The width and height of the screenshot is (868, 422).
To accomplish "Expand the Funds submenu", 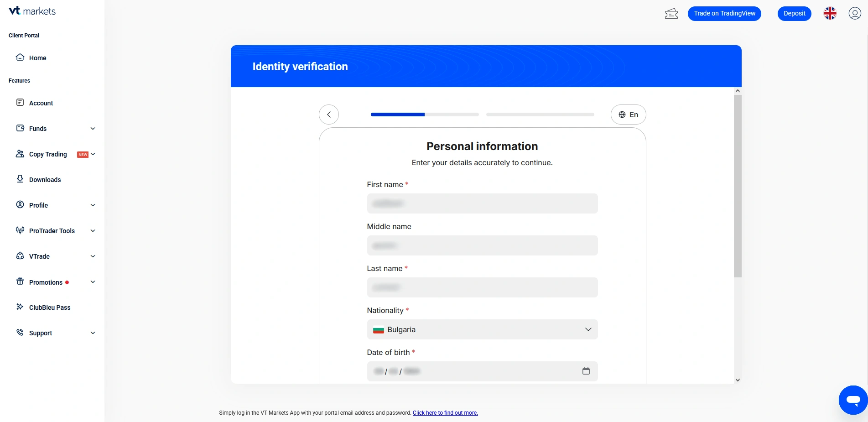I will pyautogui.click(x=93, y=129).
